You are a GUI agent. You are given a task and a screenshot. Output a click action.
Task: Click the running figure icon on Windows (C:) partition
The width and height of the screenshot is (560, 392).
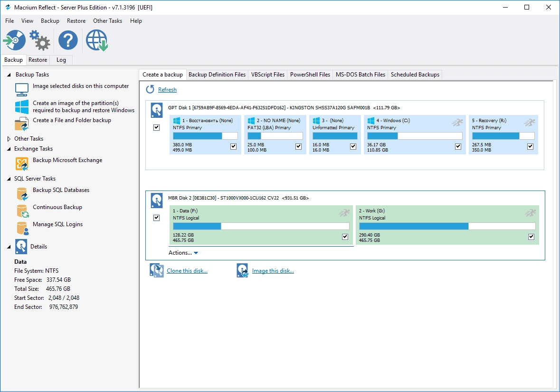(x=457, y=123)
